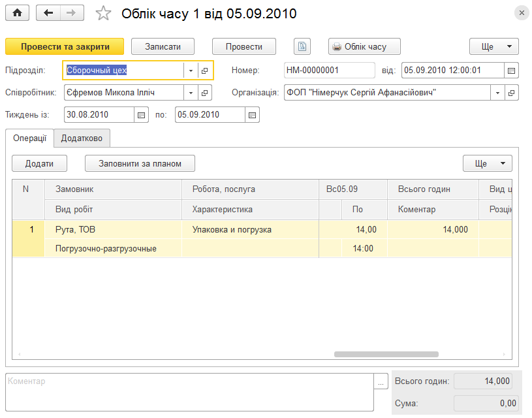This screenshot has height=418, width=532.
Task: Expand the Співробітник dropdown list
Action: 191,93
